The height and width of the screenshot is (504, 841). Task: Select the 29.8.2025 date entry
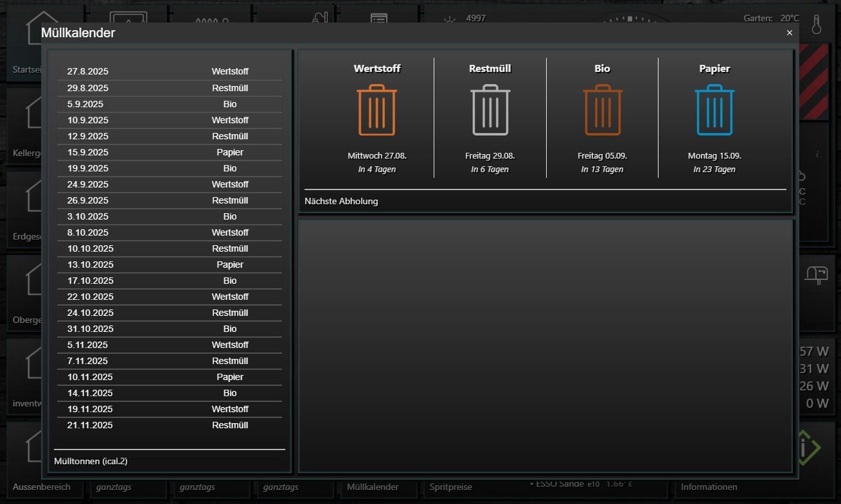[88, 88]
